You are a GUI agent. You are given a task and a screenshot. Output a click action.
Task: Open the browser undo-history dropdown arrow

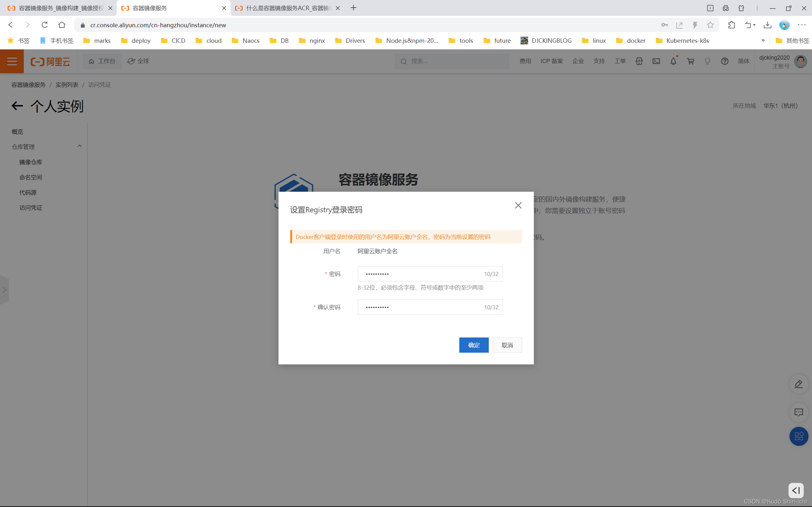[754, 25]
